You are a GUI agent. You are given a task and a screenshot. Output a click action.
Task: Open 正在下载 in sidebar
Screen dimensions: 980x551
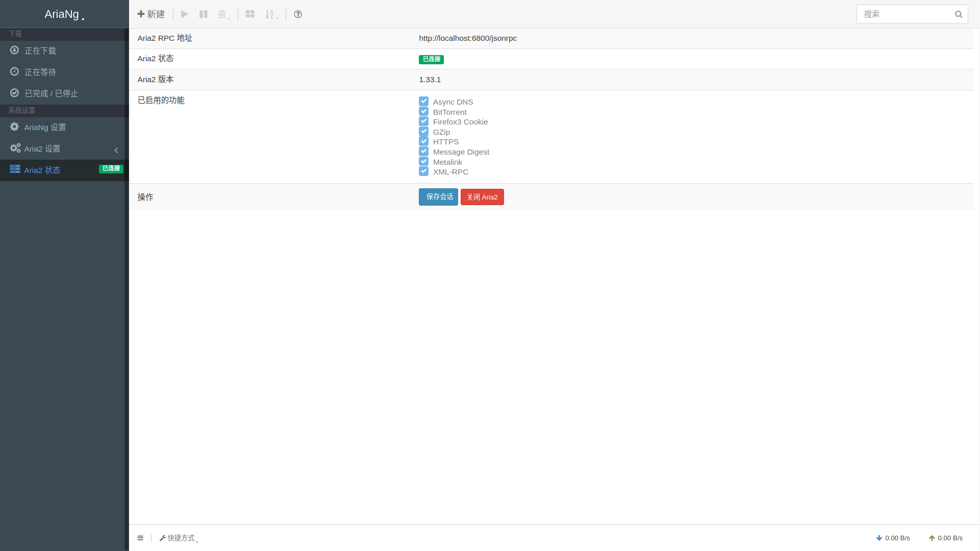pos(40,51)
